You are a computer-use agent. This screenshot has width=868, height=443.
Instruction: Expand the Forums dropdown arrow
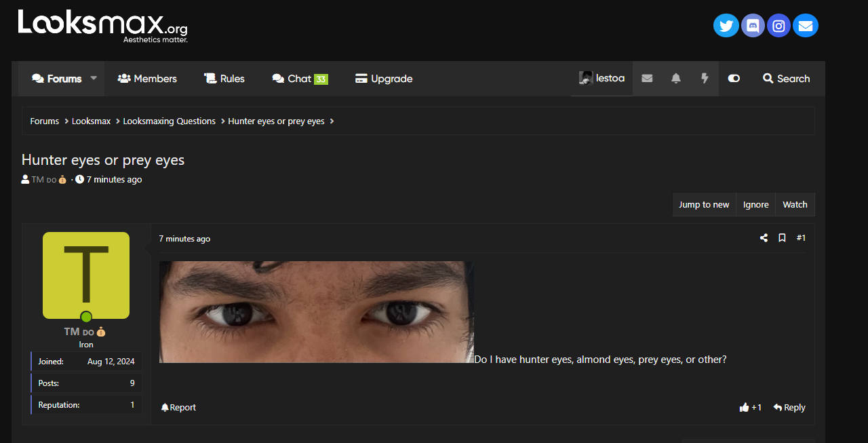click(94, 79)
